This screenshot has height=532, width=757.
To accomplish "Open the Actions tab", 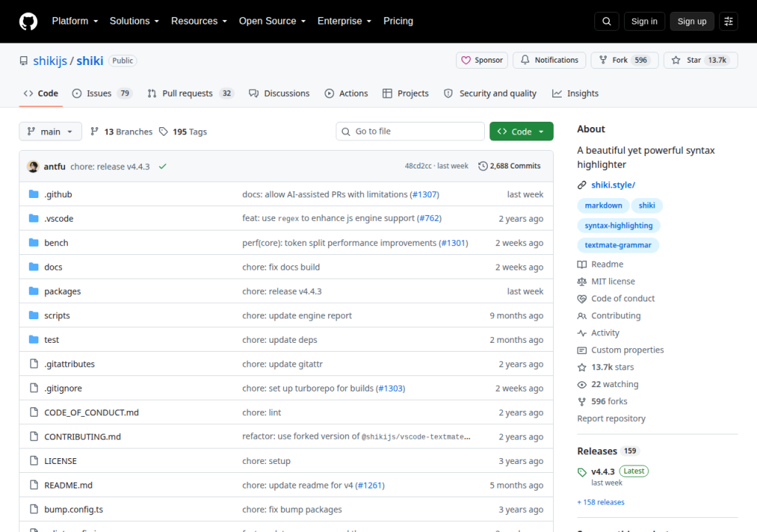I will coord(346,94).
